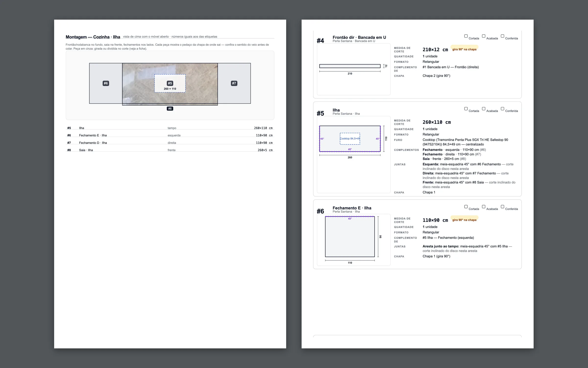Screen dimensions: 588x368
Task: Click the #8 badge below the island diagram
Action: [170, 109]
